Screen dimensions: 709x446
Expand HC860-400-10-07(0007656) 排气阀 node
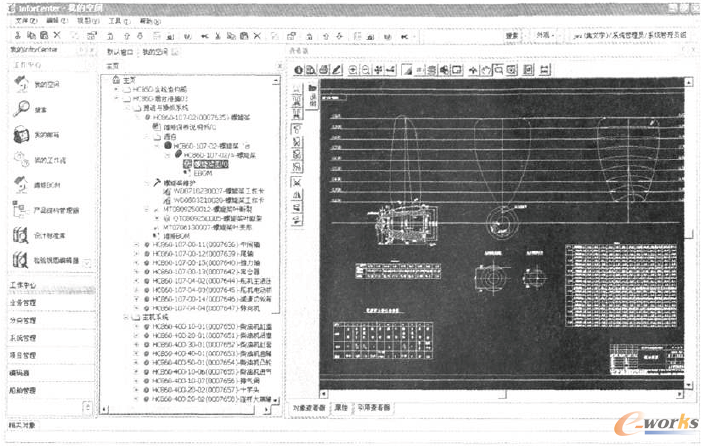(x=136, y=381)
